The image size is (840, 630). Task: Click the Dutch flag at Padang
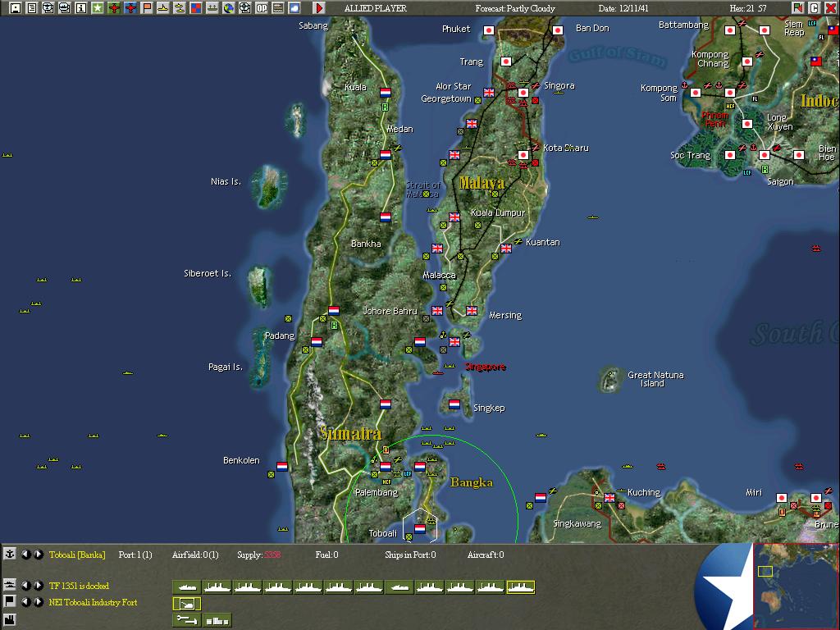317,341
